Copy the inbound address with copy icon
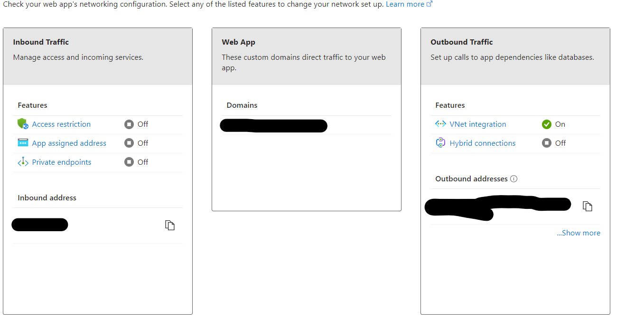 click(x=170, y=225)
